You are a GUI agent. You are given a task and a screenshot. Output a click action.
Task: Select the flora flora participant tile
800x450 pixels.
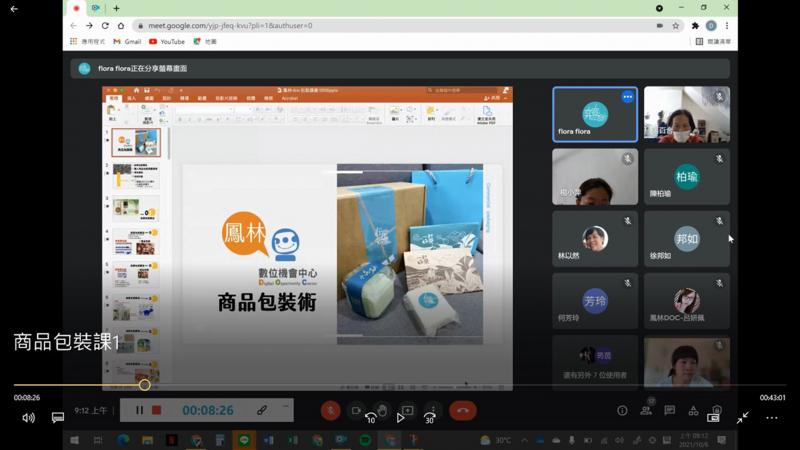(595, 114)
